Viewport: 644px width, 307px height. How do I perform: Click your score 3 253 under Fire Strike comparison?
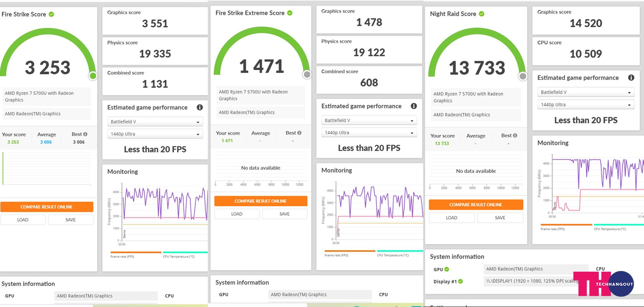point(13,142)
